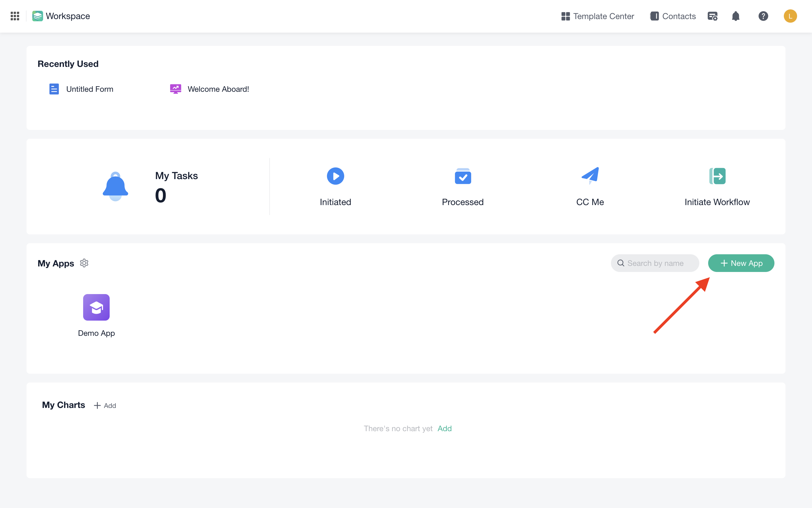Image resolution: width=812 pixels, height=508 pixels.
Task: Click Add next to My Charts
Action: (105, 405)
